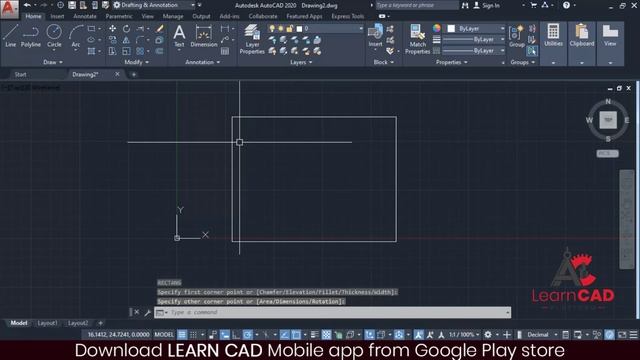Screen dimensions: 640x360
Task: Switch to the Annotate ribbon tab
Action: click(84, 16)
